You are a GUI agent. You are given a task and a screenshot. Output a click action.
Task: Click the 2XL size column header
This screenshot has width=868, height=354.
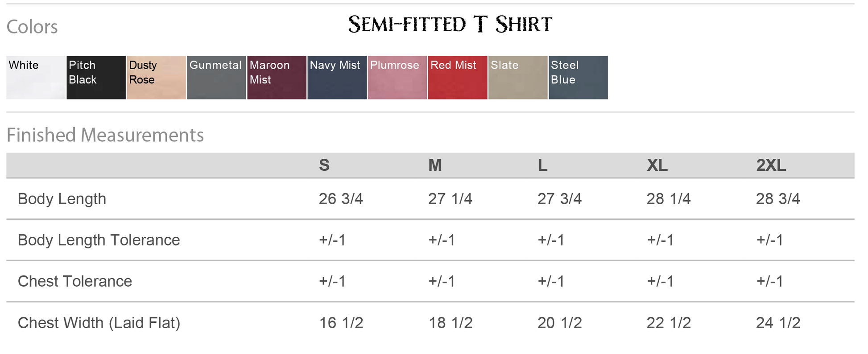[x=771, y=165]
